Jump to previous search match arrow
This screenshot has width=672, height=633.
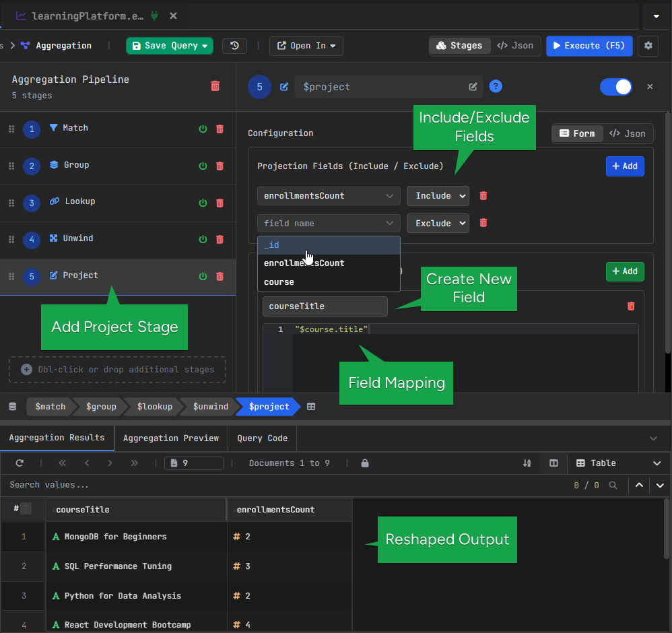[x=639, y=485]
